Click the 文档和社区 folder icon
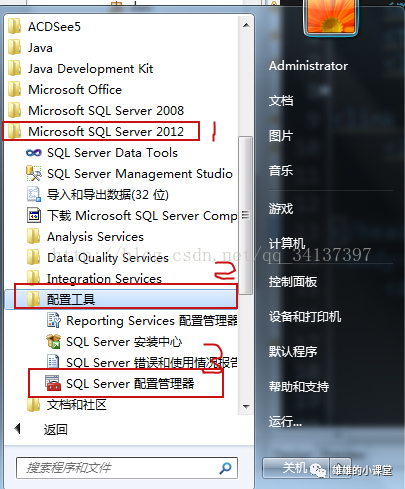 pyautogui.click(x=33, y=404)
